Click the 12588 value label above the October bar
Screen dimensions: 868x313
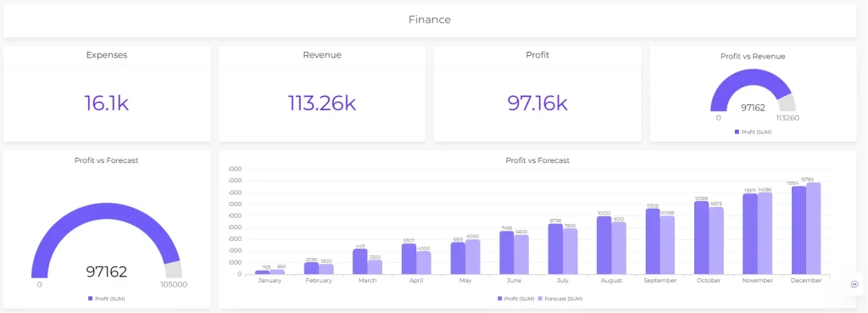pyautogui.click(x=701, y=198)
